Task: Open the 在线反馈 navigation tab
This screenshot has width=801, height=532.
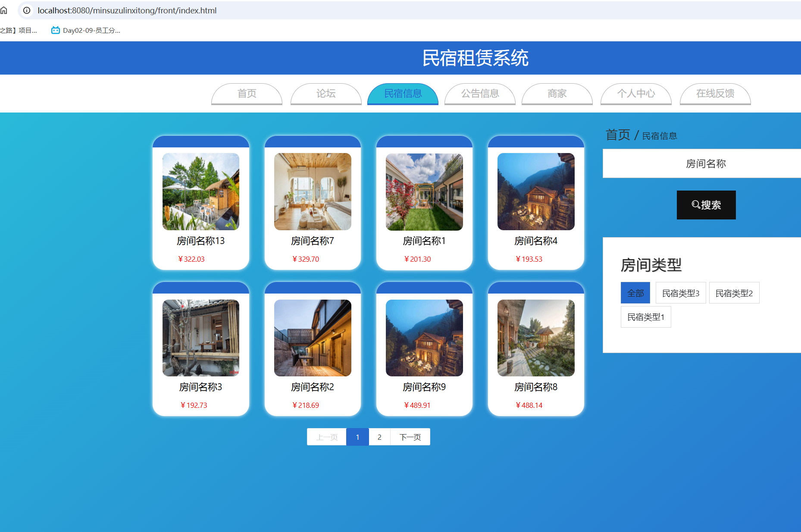Action: coord(715,94)
